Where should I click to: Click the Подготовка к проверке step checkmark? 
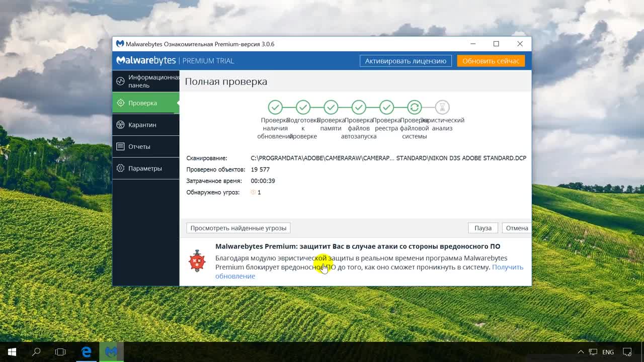(x=303, y=107)
